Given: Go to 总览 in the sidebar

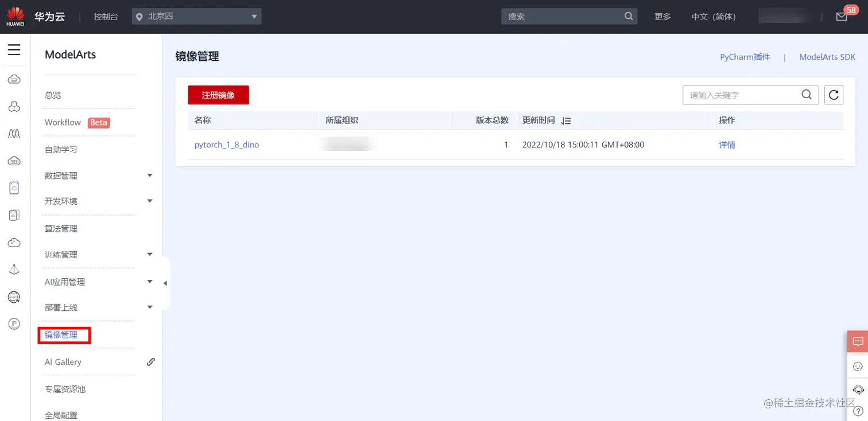Looking at the screenshot, I should click(x=53, y=95).
